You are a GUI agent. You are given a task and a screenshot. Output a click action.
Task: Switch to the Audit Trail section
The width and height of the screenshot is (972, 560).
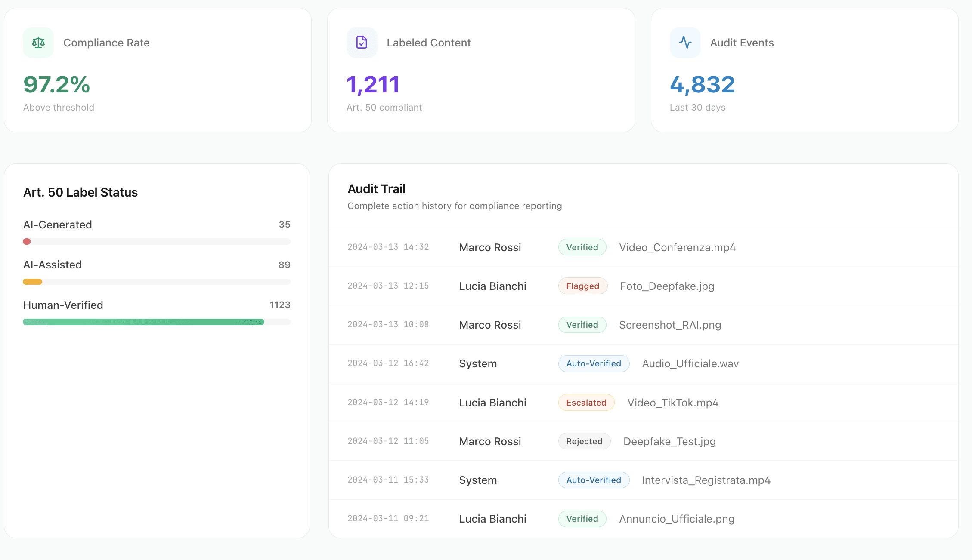click(x=376, y=188)
